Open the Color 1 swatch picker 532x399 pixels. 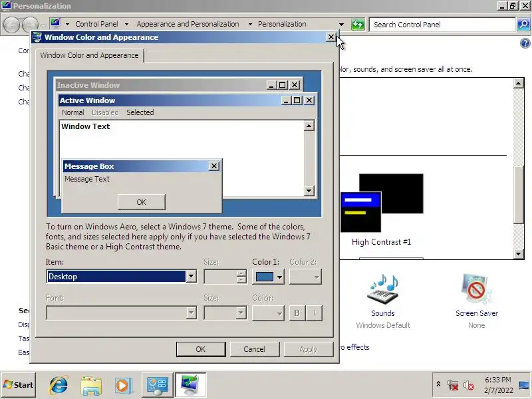(x=268, y=277)
